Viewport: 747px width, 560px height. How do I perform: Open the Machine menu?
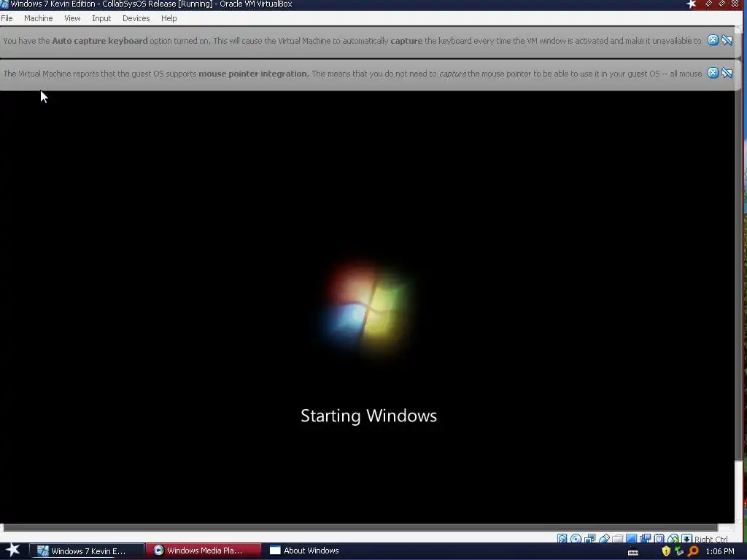point(39,18)
